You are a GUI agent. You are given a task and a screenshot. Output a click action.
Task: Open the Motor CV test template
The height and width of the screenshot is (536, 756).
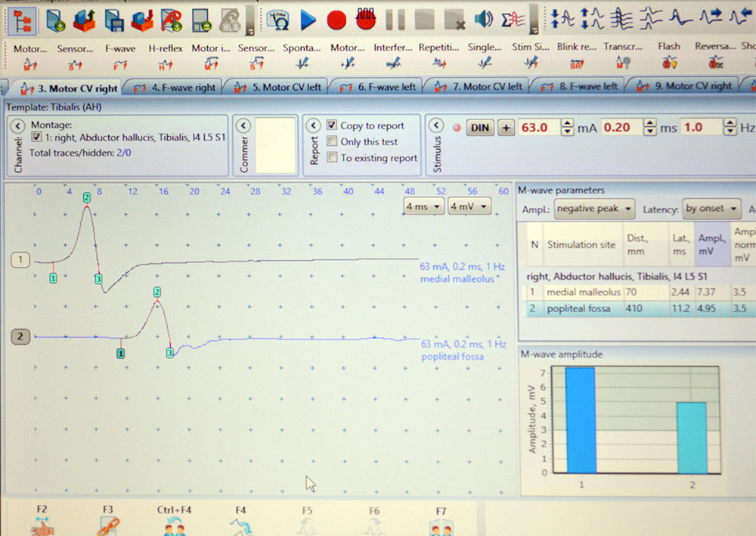pos(30,56)
